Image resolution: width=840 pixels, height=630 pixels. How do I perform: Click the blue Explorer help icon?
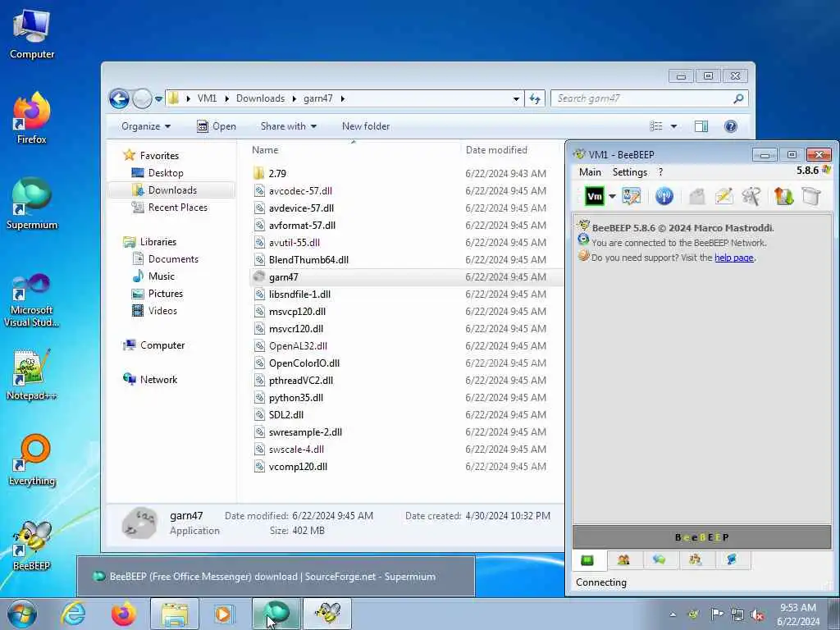(731, 126)
